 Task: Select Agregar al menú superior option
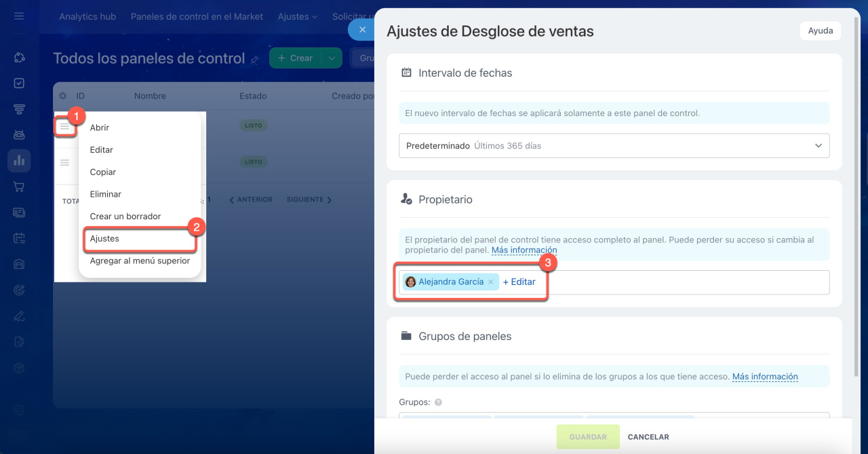point(140,261)
